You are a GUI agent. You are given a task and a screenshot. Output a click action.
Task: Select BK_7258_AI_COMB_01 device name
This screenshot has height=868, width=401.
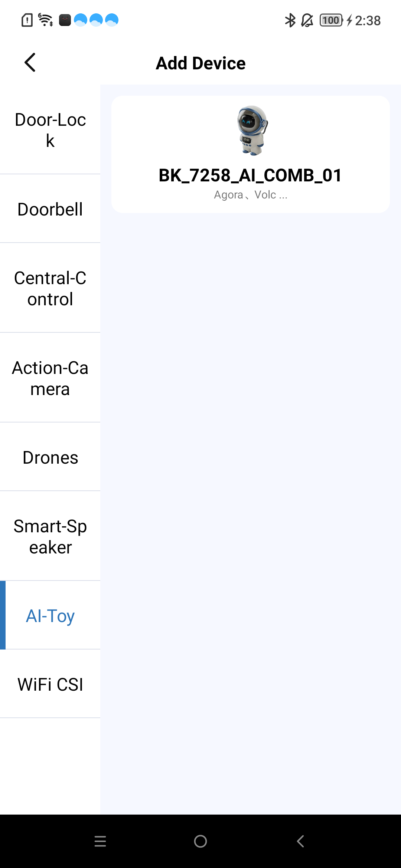point(250,175)
